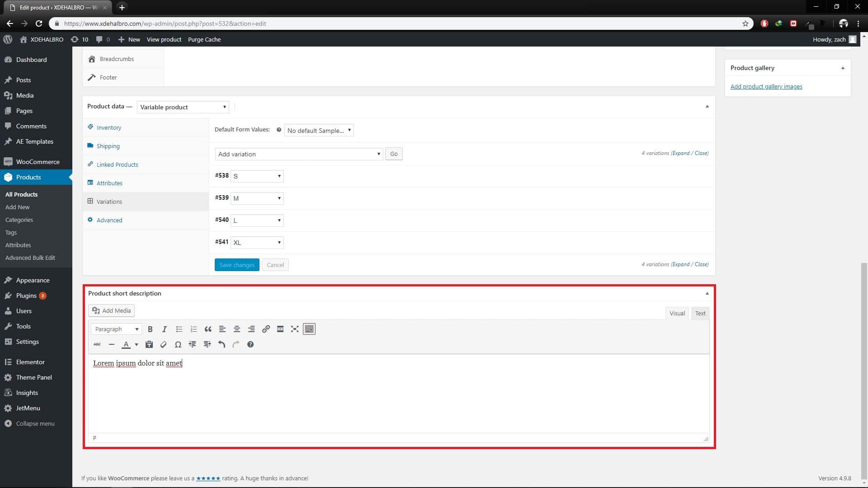The width and height of the screenshot is (868, 488).
Task: Align text left in editor
Action: tap(222, 329)
